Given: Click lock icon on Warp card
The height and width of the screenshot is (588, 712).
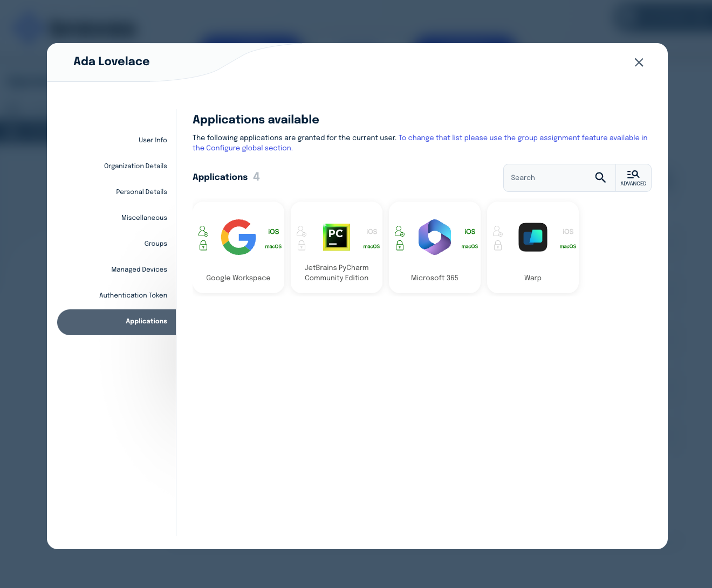Looking at the screenshot, I should (x=498, y=245).
